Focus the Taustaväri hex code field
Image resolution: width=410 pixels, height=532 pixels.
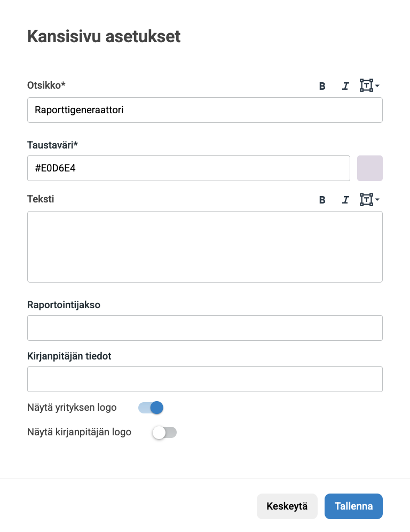(x=188, y=168)
